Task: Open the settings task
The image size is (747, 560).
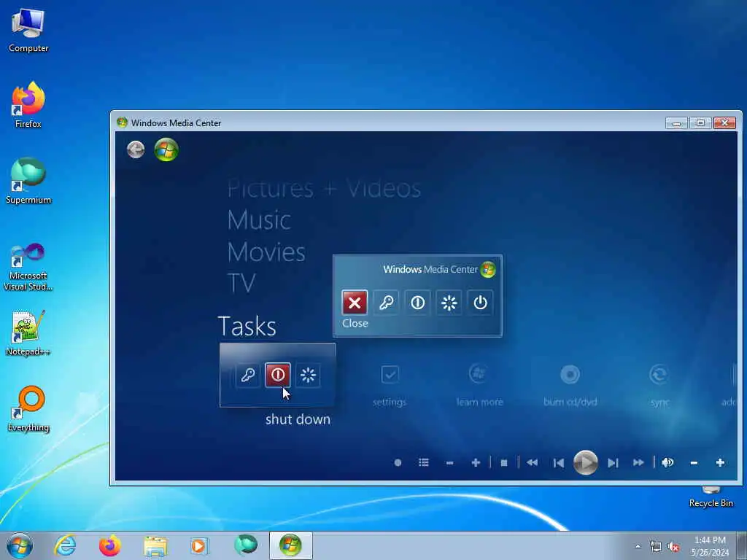Action: (390, 386)
